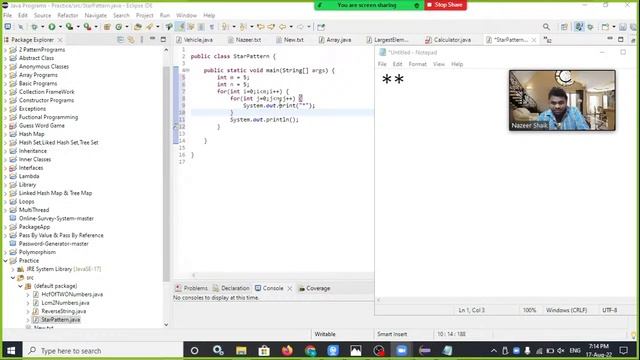The width and height of the screenshot is (640, 360).
Task: Click Collapse All in Package Explorer
Action: (x=120, y=40)
